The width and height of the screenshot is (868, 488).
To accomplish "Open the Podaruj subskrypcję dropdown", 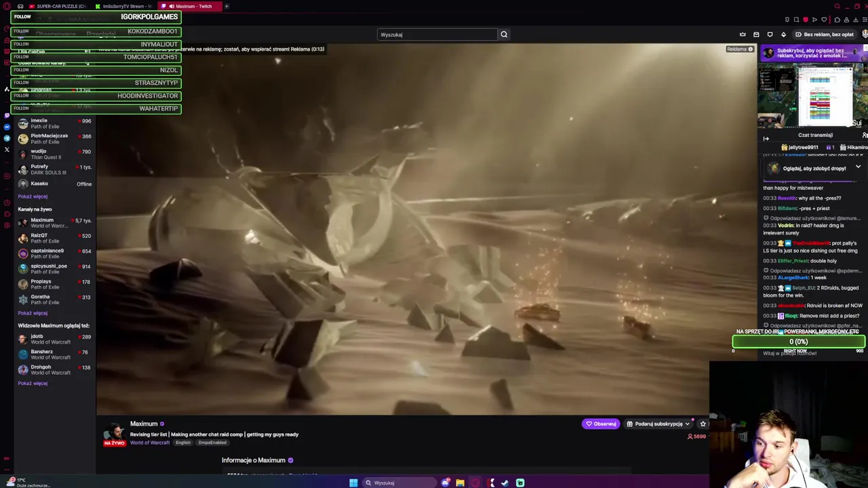I will [x=658, y=424].
